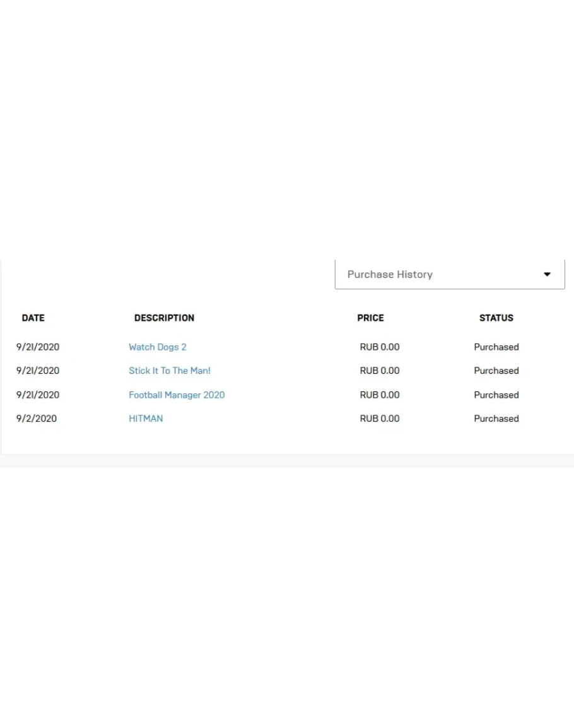This screenshot has height=728, width=574.
Task: Click the date in the Watch Dogs 2 row
Action: tap(38, 347)
